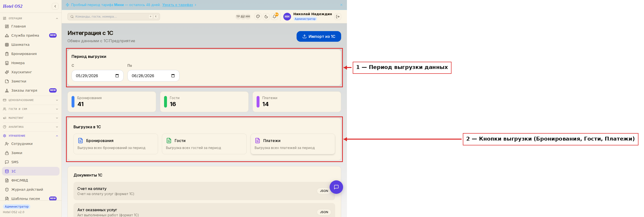This screenshot has width=644, height=217.
Task: Close the trial period banner
Action: pos(341,5)
